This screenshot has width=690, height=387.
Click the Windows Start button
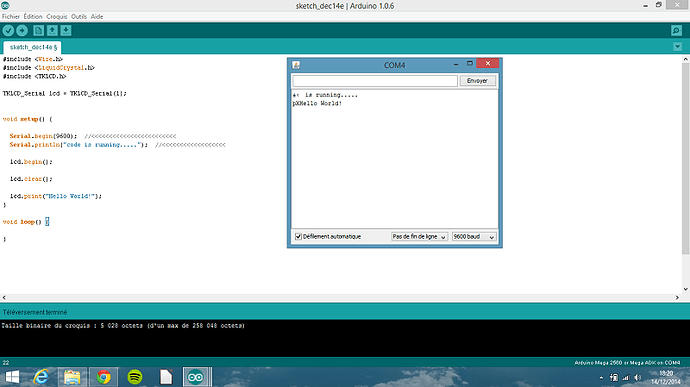tap(12, 377)
